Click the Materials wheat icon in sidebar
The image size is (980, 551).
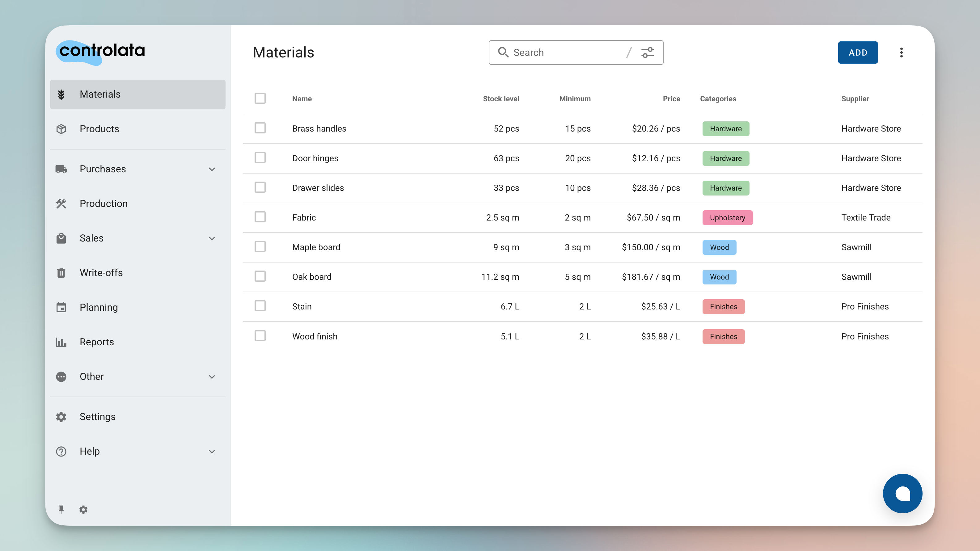(x=61, y=94)
